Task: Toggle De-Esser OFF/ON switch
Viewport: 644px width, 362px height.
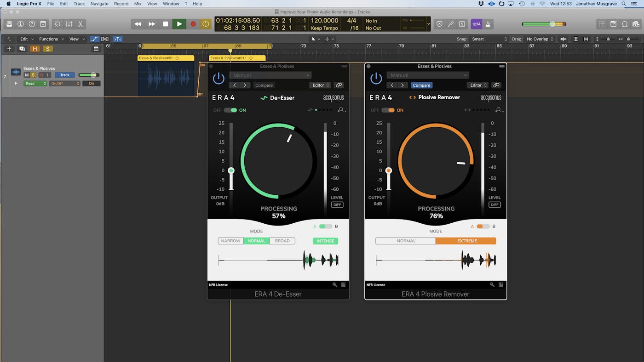Action: point(230,110)
